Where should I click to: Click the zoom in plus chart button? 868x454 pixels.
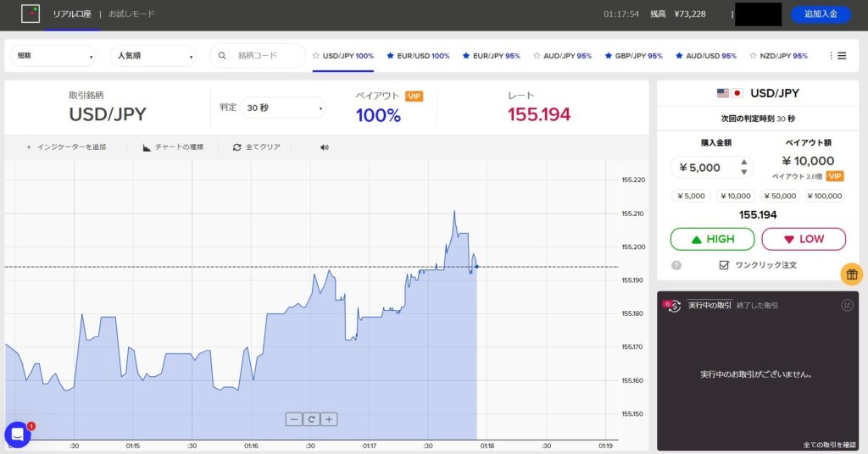point(330,418)
